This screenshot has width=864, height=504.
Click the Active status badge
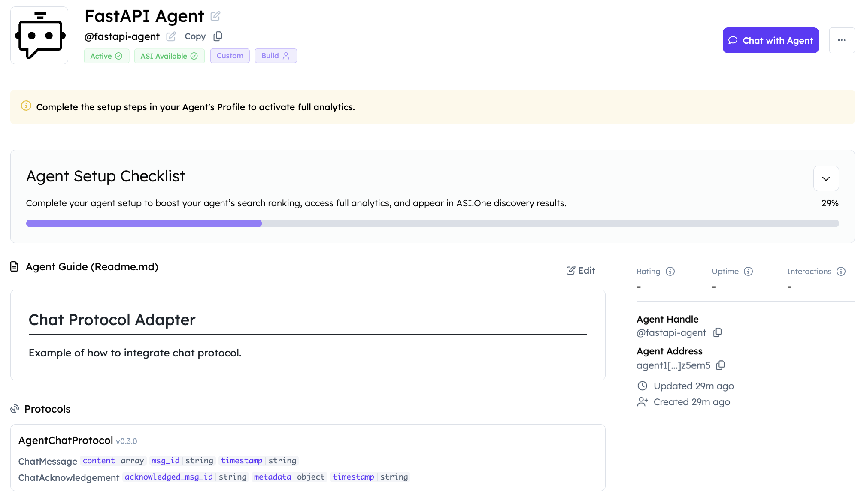pyautogui.click(x=106, y=56)
